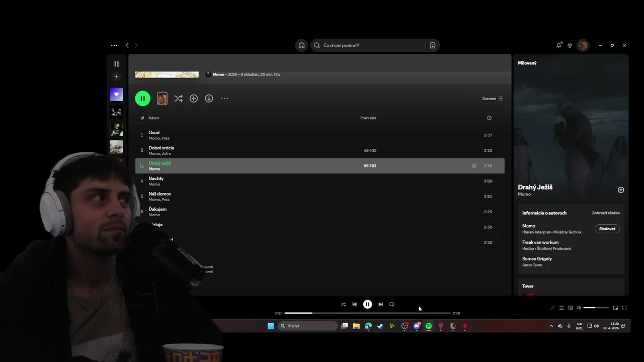The width and height of the screenshot is (644, 362).
Task: Save the album to Your Library
Action: [x=194, y=99]
